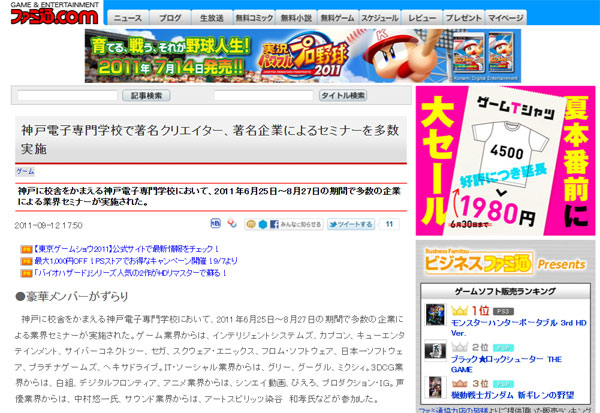The image size is (600, 413).
Task: Open the ゲームTシャツ 1980円 sale ad
Action: (505, 161)
